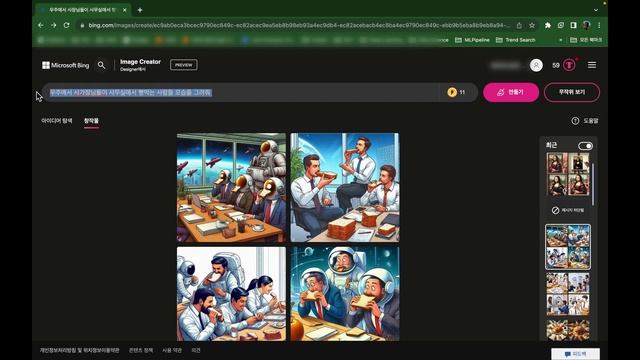Click the Surprise Me outlined button

(x=572, y=92)
